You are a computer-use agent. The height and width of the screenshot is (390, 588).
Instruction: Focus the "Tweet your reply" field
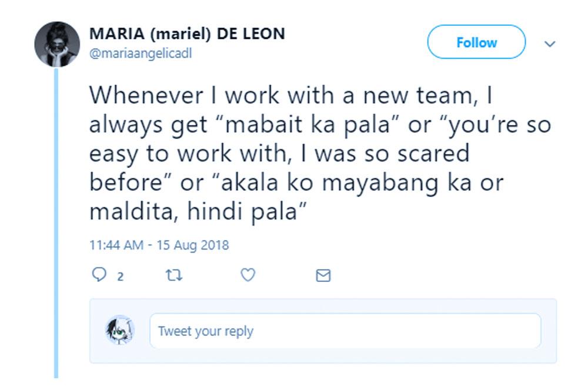pyautogui.click(x=345, y=331)
